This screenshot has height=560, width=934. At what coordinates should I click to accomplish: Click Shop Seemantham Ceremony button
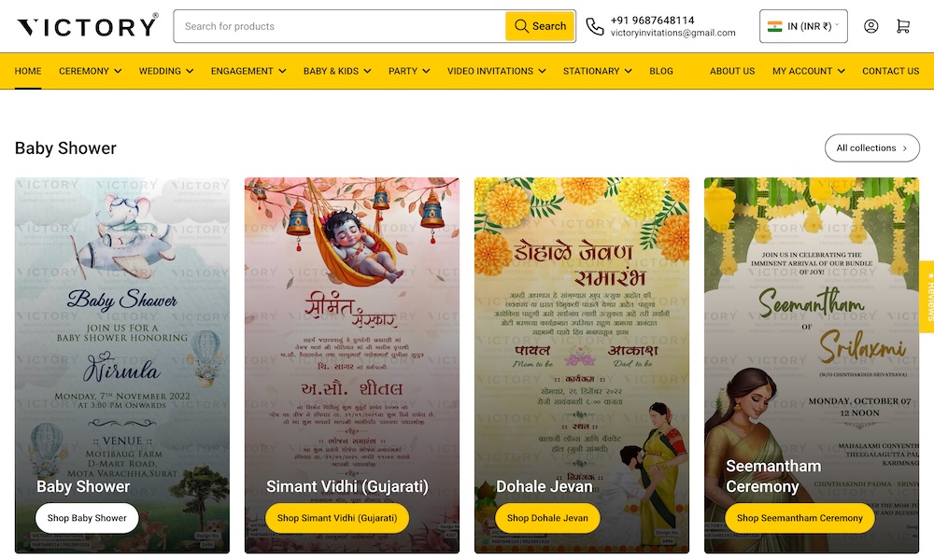[800, 518]
